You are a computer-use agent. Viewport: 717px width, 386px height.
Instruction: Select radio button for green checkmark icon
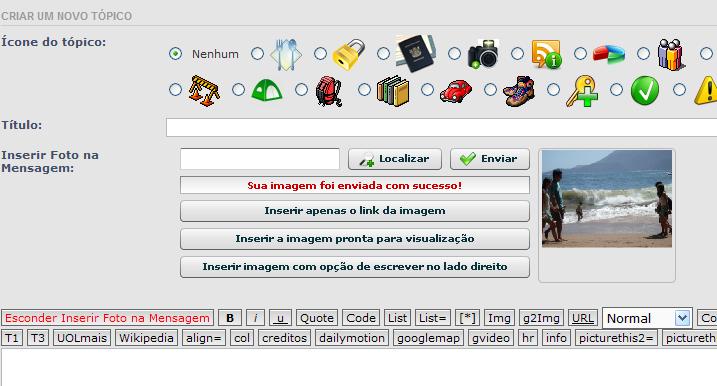(616, 89)
